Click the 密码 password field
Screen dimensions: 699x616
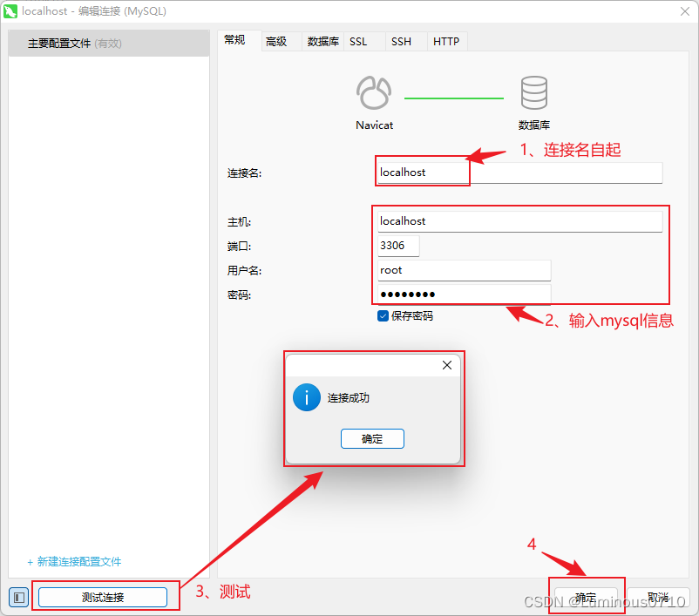coord(464,294)
